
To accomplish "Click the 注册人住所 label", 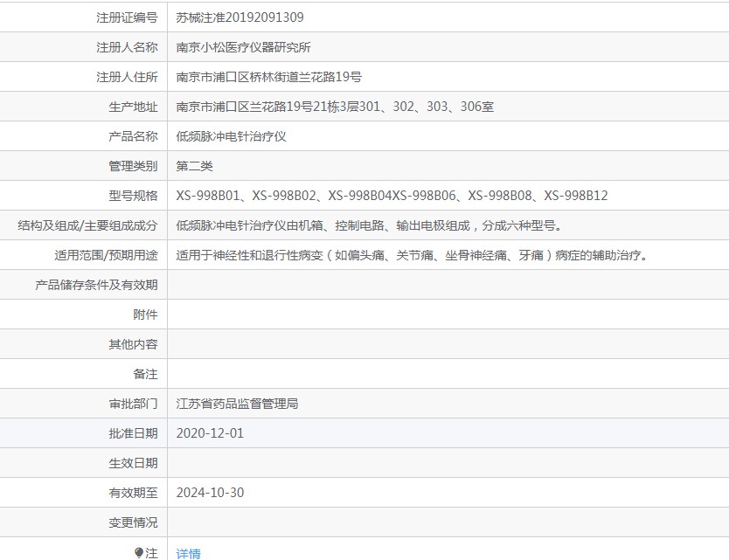I will pos(127,77).
